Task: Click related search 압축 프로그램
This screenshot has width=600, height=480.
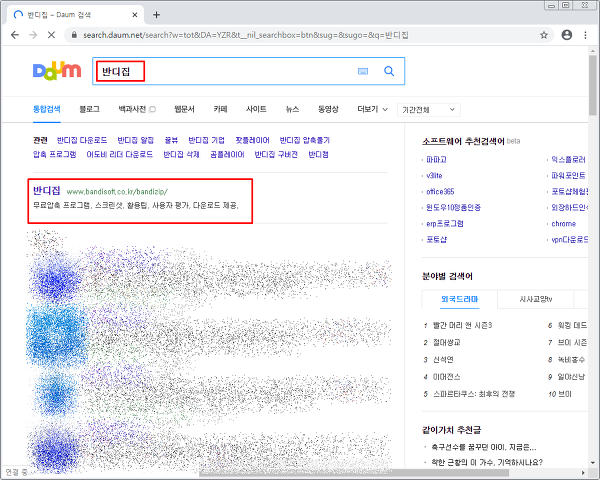Action: click(x=54, y=155)
